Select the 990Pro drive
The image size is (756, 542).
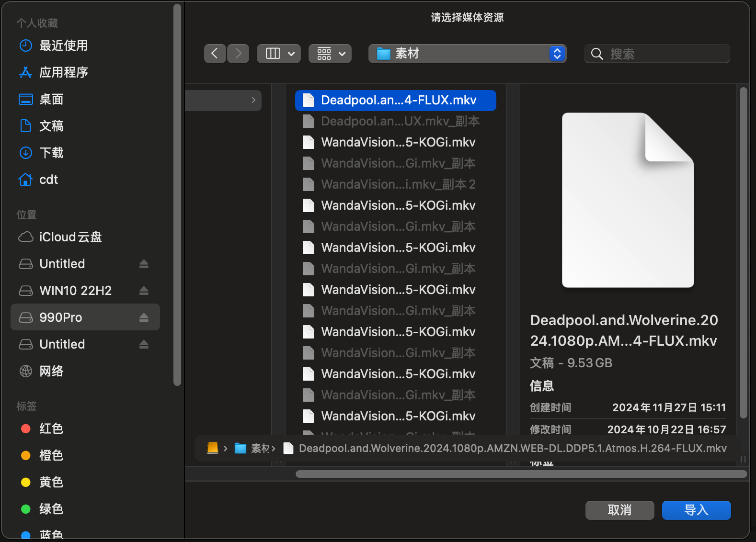(85, 317)
